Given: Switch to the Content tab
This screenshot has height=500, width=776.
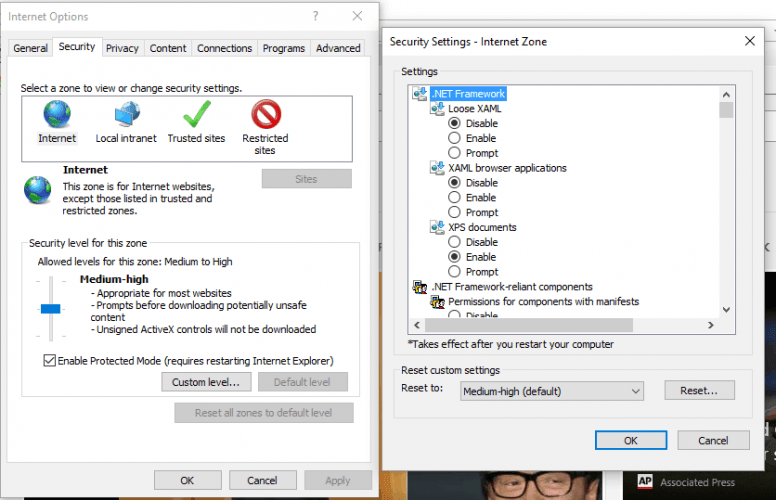Looking at the screenshot, I should click(x=168, y=48).
